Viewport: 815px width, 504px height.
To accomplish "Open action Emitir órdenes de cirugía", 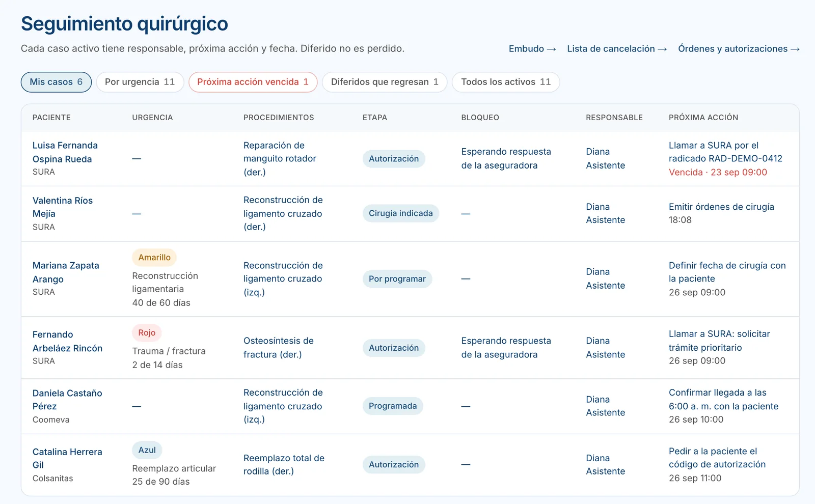I will (x=721, y=207).
